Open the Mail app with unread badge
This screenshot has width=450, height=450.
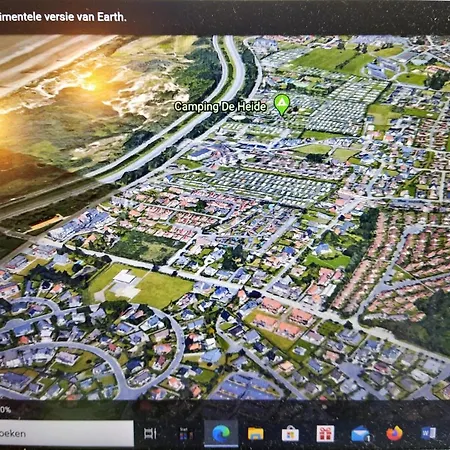(x=360, y=434)
